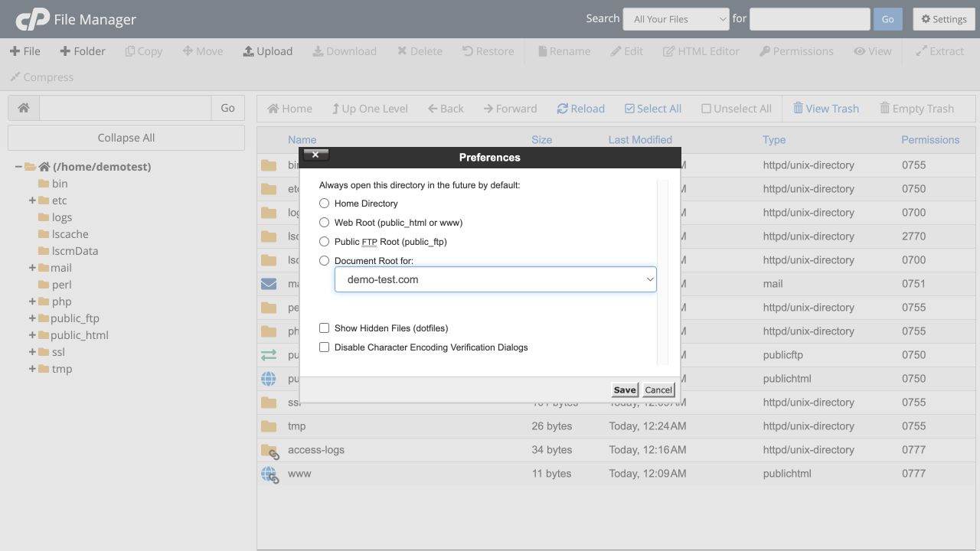
Task: Click the Restore toolbar item
Action: (488, 51)
